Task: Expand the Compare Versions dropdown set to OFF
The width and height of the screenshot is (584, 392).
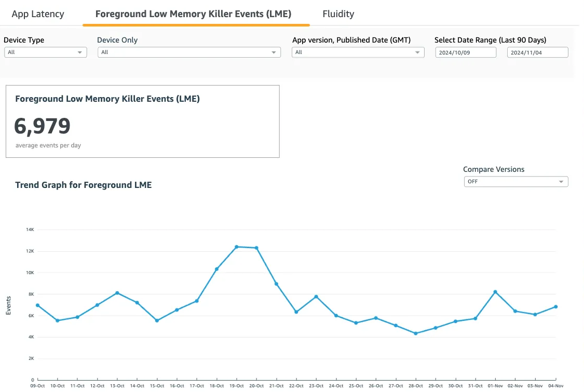Action: tap(515, 182)
